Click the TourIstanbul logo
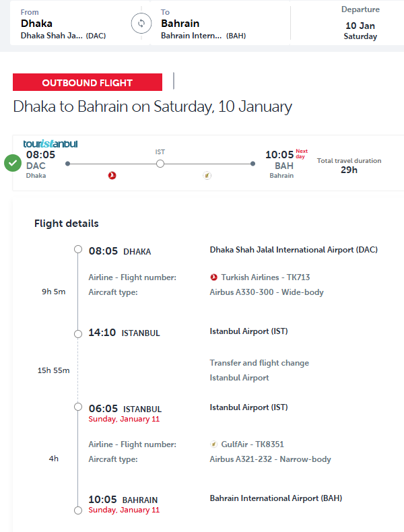 click(50, 143)
